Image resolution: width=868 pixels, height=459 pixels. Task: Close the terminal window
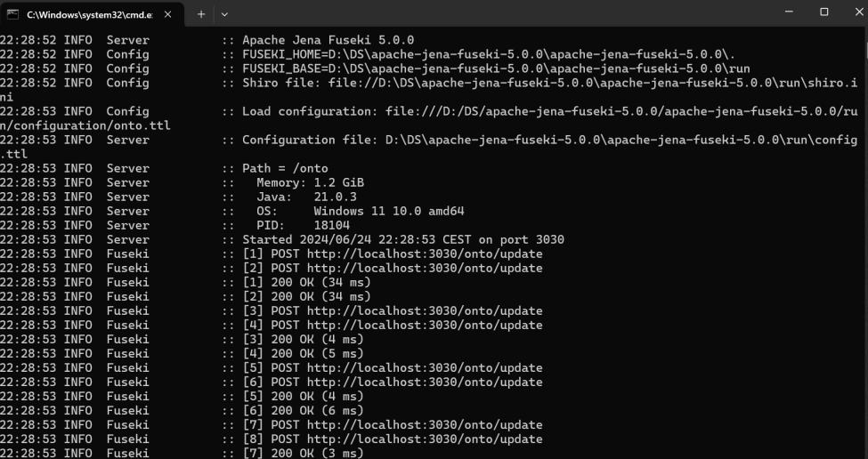pyautogui.click(x=858, y=12)
